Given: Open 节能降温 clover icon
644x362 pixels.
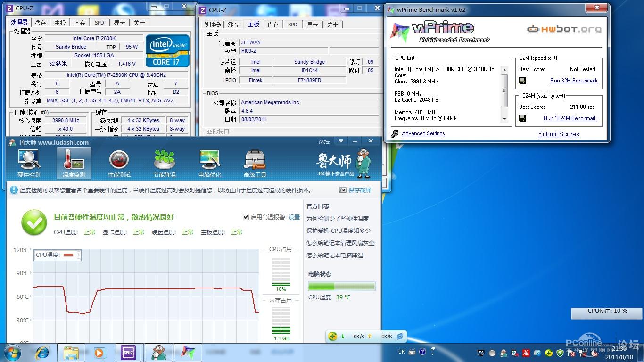Looking at the screenshot, I should click(165, 163).
